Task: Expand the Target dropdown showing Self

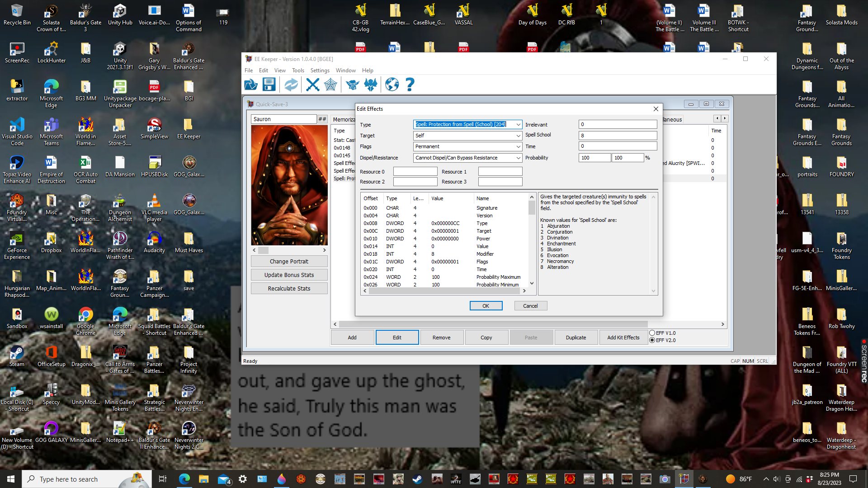Action: 518,136
